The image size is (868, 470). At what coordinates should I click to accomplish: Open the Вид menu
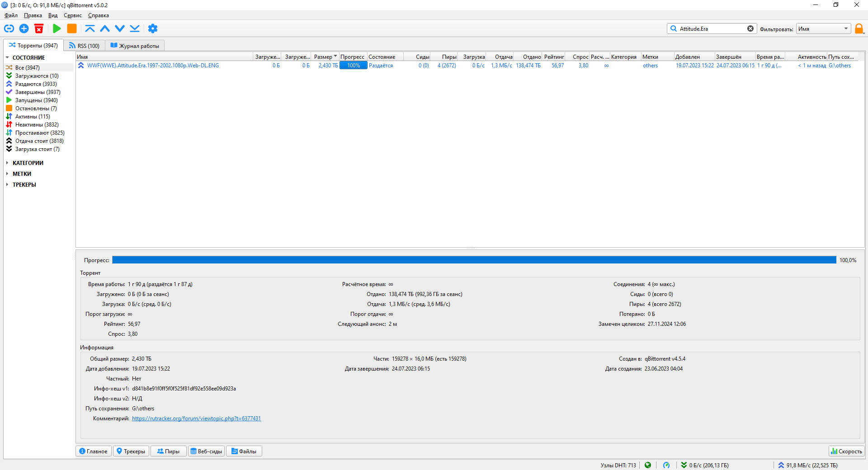coord(53,15)
